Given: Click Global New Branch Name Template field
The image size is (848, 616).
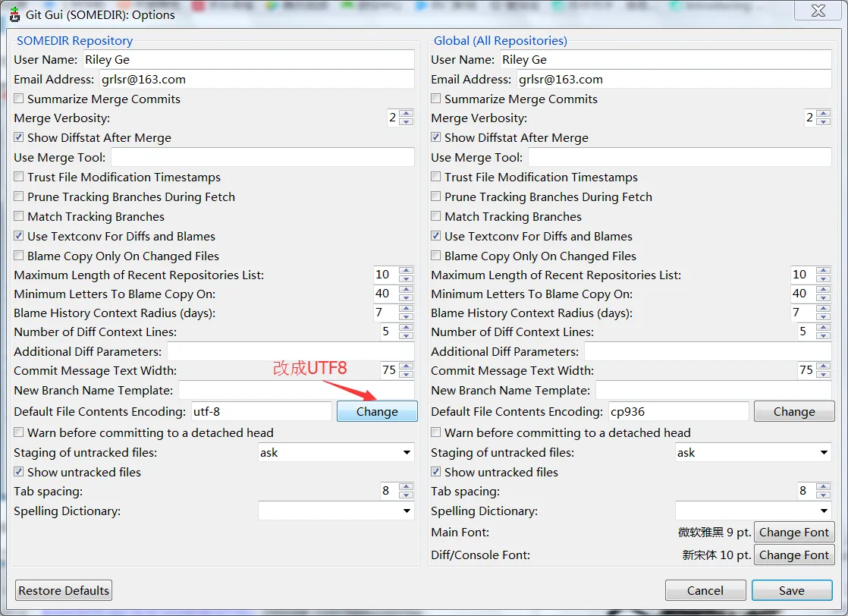Looking at the screenshot, I should 713,391.
